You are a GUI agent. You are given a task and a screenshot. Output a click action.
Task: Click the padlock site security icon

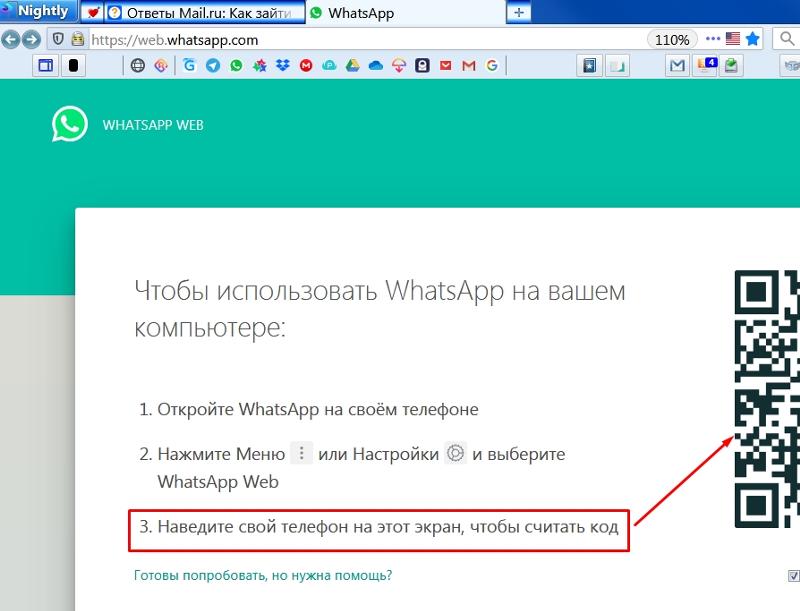click(x=78, y=39)
